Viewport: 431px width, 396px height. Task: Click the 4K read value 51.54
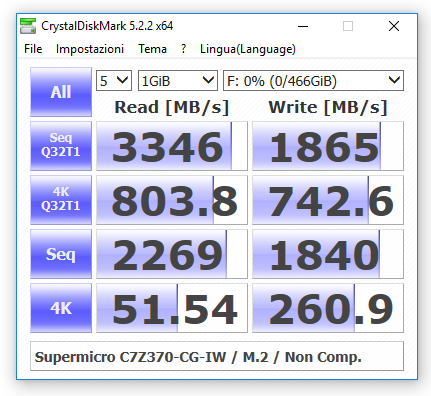click(x=172, y=308)
